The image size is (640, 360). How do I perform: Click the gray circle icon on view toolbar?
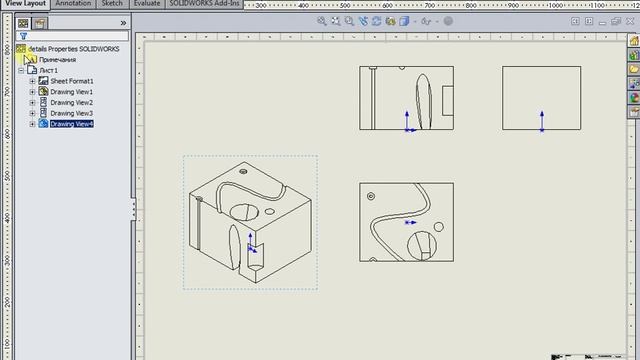click(448, 21)
